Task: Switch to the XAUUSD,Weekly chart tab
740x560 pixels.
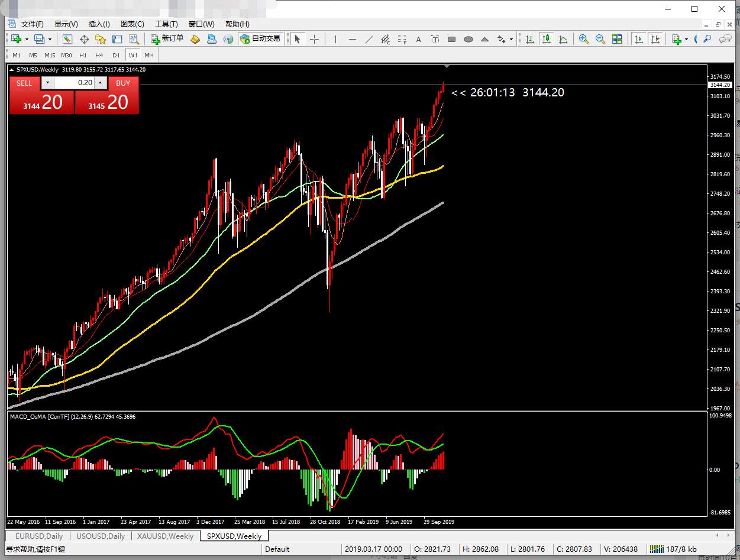Action: tap(165, 536)
